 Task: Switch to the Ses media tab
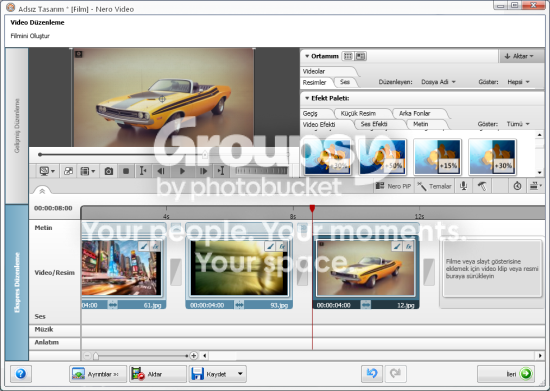(345, 82)
